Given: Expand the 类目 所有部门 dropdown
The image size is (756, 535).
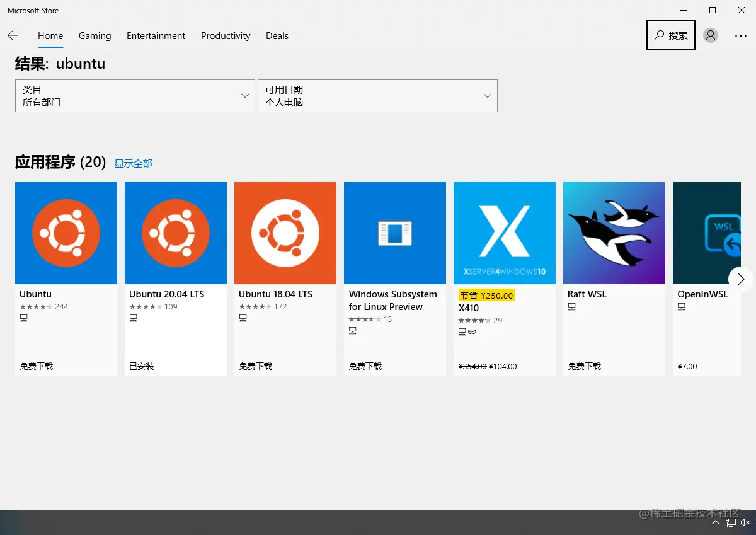Looking at the screenshot, I should click(135, 96).
